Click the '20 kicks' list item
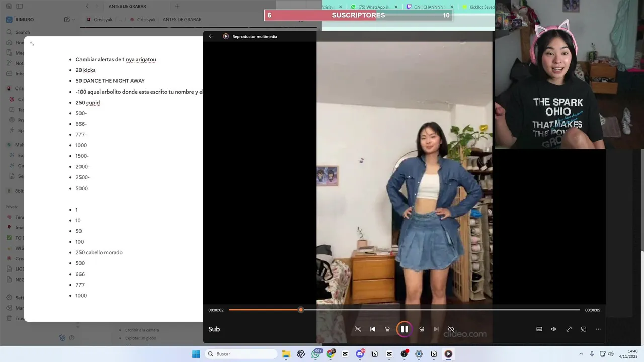Viewport: 644px width, 362px height. [86, 70]
